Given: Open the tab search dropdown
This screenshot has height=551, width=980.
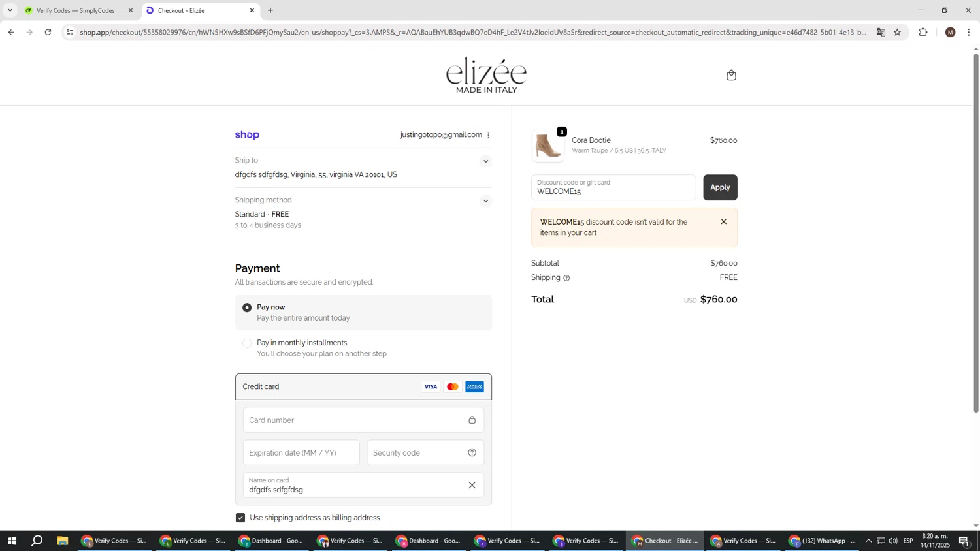Looking at the screenshot, I should point(10,10).
